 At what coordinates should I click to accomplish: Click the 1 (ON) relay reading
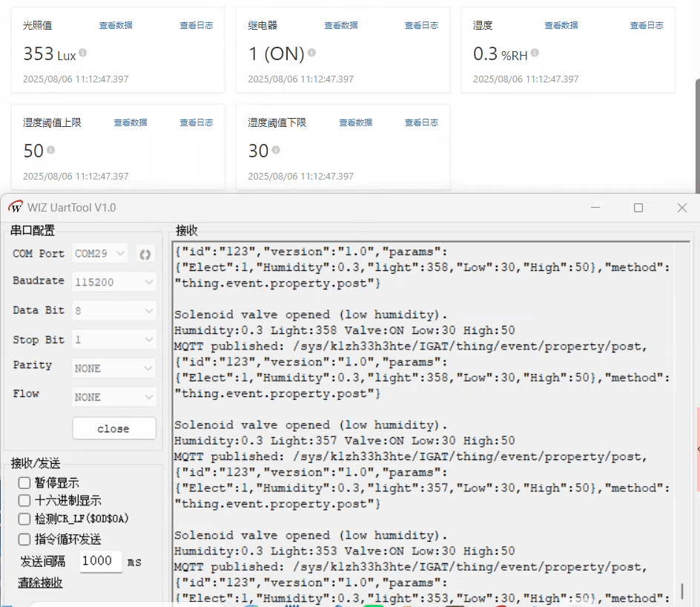(x=277, y=54)
